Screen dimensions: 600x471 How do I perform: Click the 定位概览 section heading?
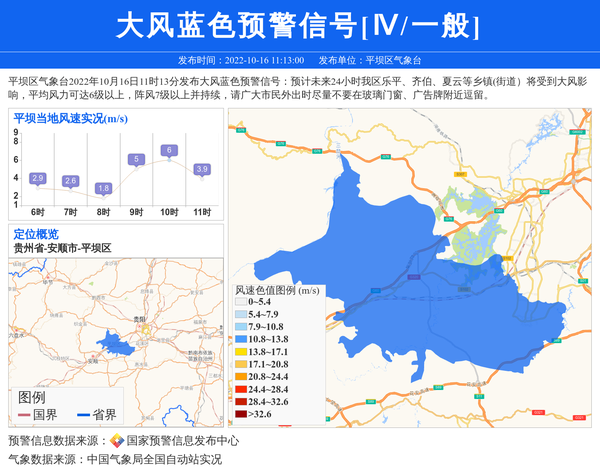click(36, 233)
